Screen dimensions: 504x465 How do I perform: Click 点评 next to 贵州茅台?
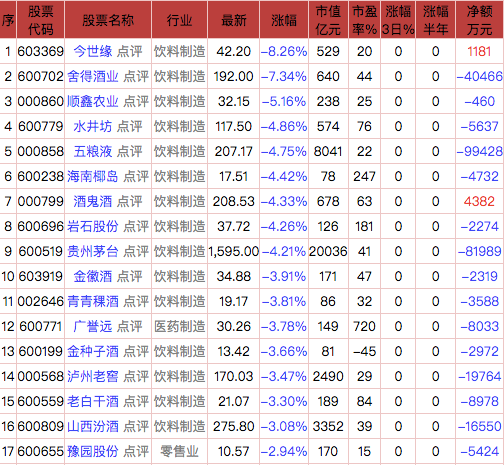pos(136,251)
